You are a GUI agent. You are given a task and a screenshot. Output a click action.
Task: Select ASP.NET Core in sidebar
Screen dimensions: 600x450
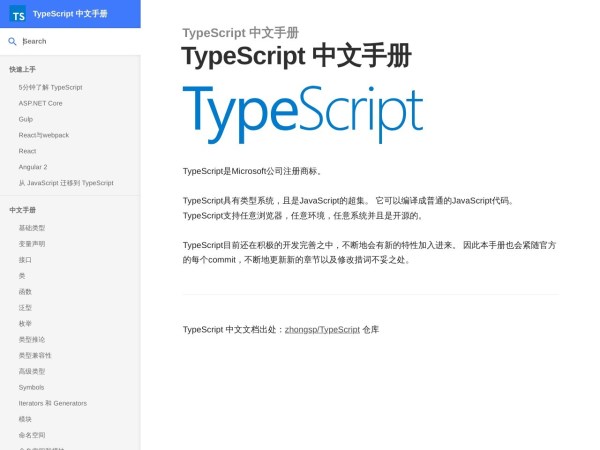(x=40, y=103)
